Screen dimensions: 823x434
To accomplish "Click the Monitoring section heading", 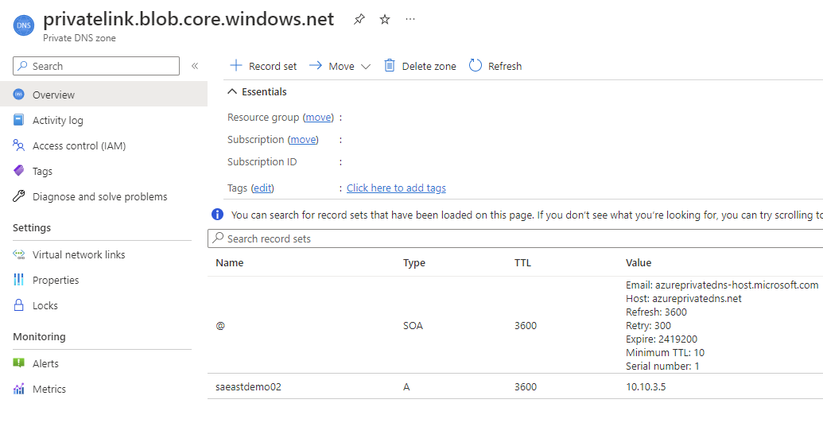I will coord(39,336).
